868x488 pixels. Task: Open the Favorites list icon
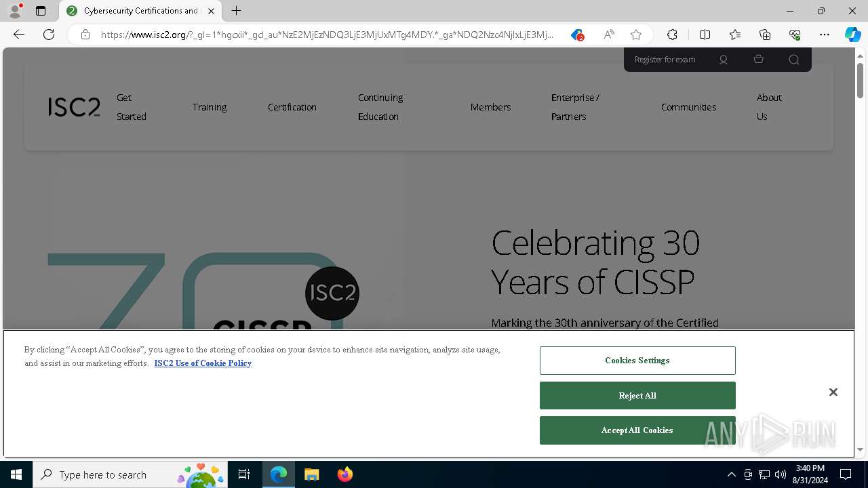click(x=735, y=35)
